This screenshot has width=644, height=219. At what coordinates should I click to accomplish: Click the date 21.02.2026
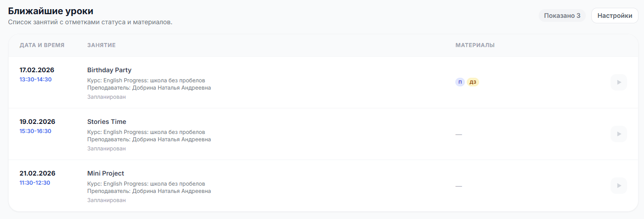coord(37,173)
